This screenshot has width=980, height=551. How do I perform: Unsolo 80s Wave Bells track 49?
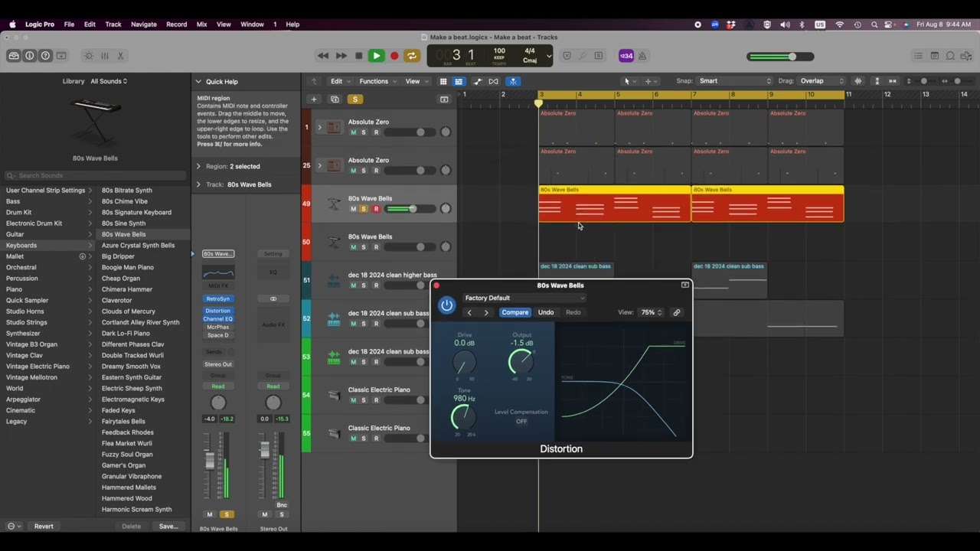pos(364,209)
